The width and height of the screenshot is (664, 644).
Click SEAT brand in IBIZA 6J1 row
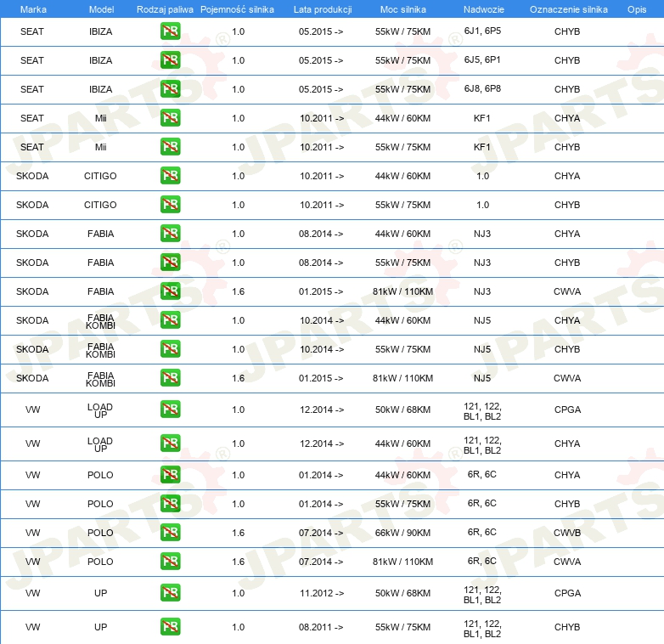tap(32, 31)
